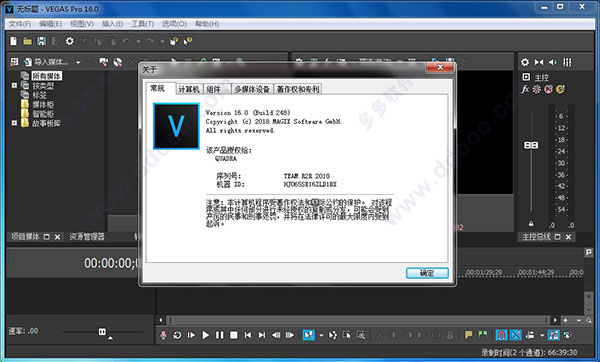This screenshot has height=362, width=600.
Task: Expand the 故事板库 tree node
Action: pos(14,123)
